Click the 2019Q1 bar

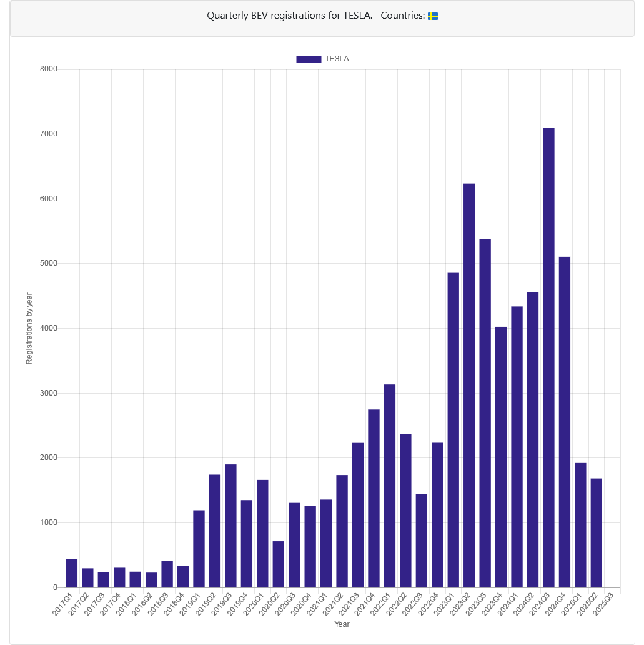click(x=199, y=549)
